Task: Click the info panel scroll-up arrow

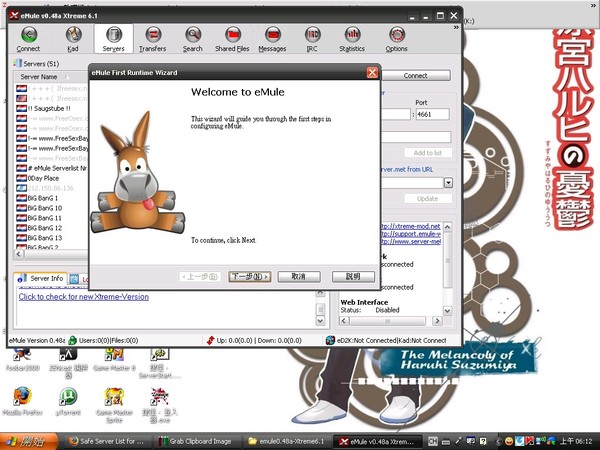Action: 447,227
